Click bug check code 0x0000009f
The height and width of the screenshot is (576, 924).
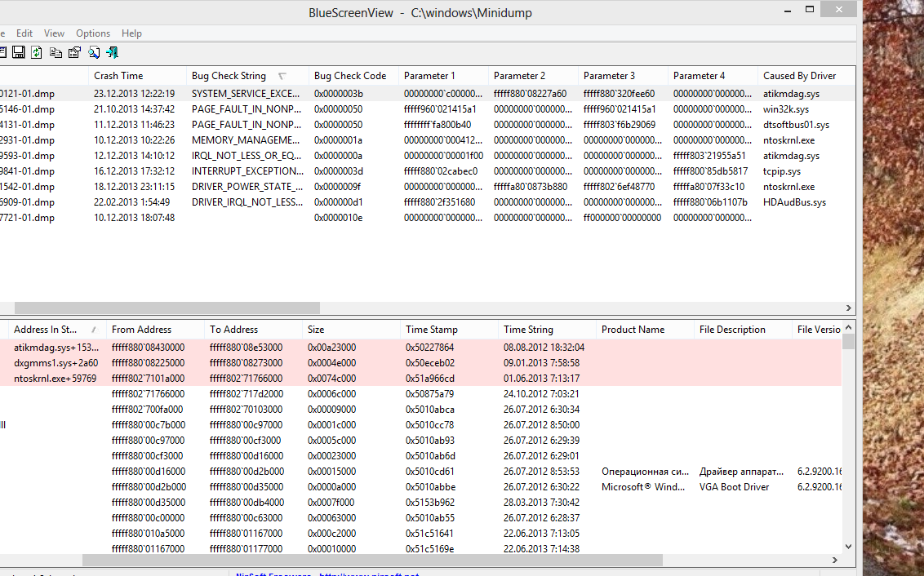338,187
